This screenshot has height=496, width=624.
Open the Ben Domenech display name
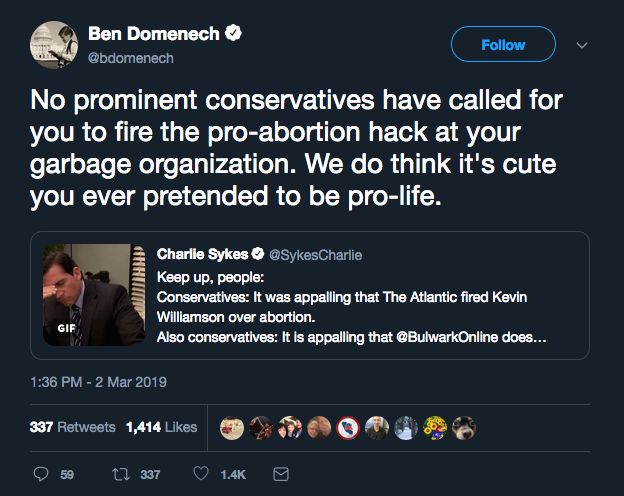pos(154,33)
